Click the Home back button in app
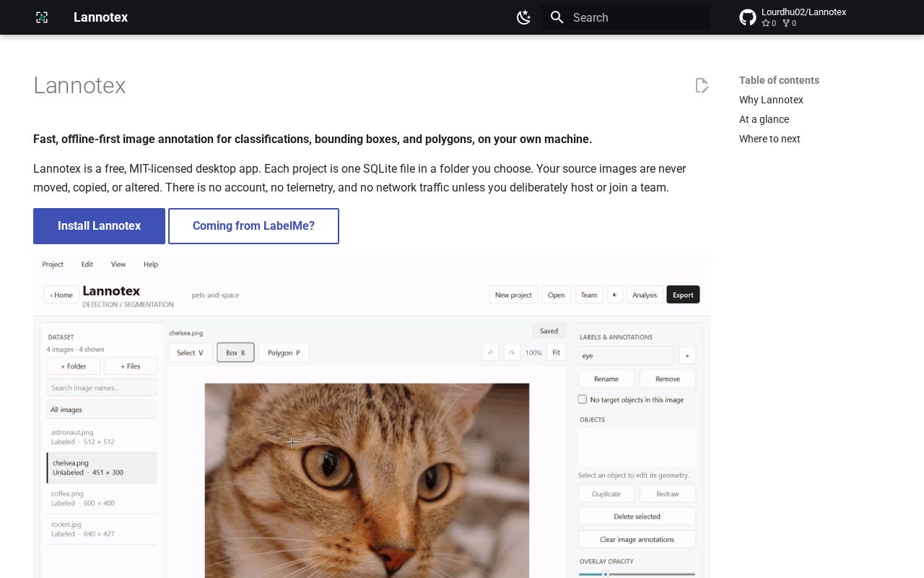The image size is (924, 578). 61,295
